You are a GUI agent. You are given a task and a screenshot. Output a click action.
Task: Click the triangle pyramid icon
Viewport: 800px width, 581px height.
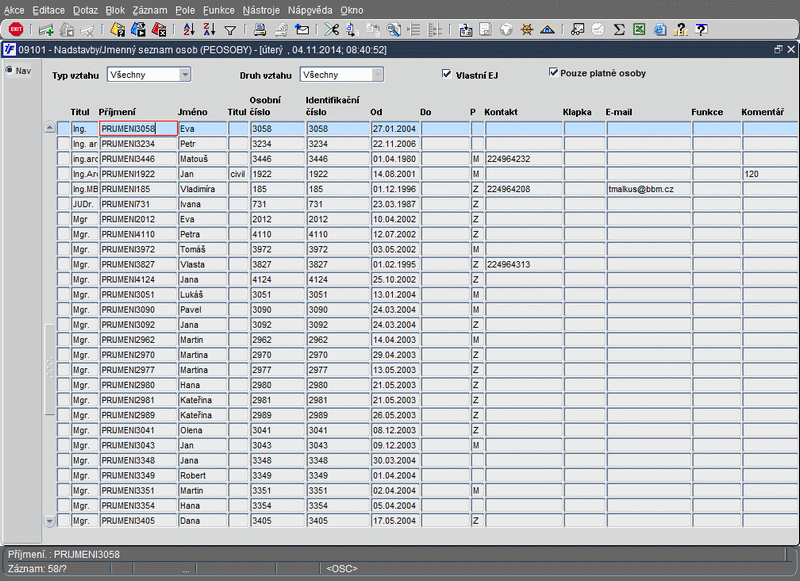547,30
